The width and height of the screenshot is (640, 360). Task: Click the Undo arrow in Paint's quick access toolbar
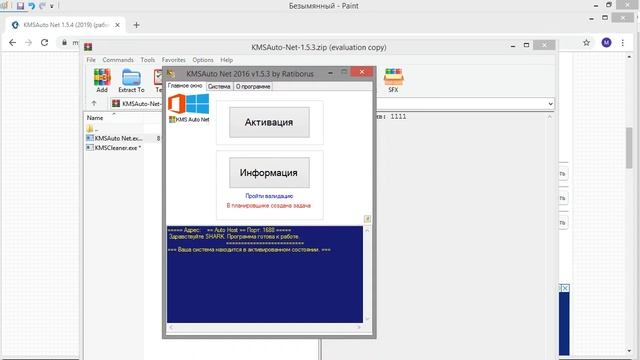(31, 6)
